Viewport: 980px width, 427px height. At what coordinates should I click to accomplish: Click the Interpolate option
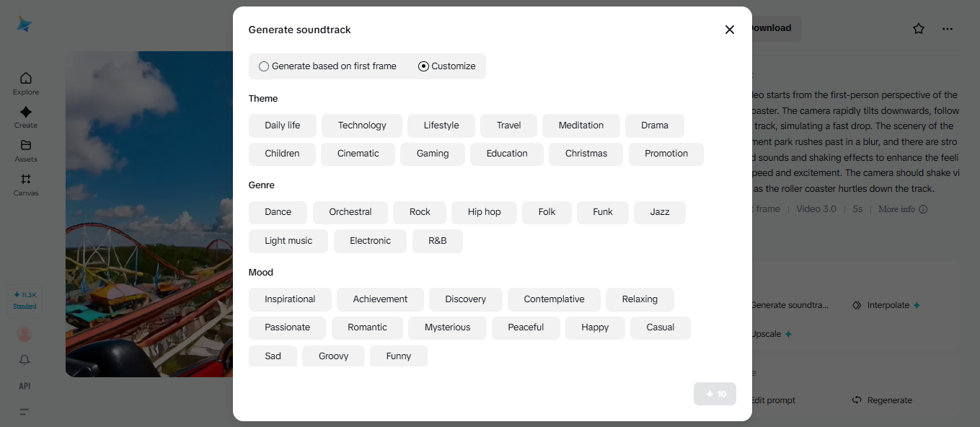pyautogui.click(x=887, y=305)
